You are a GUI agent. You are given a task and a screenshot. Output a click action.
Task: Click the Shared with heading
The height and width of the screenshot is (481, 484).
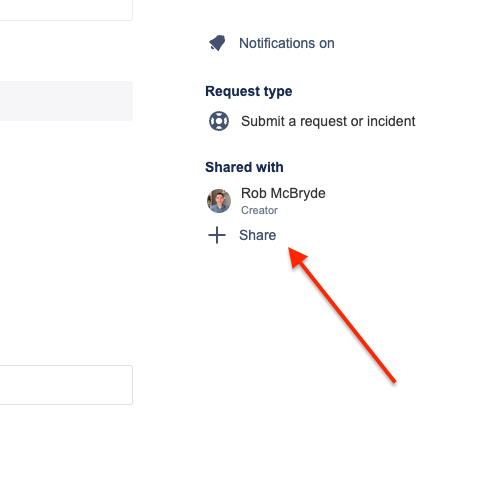pos(244,167)
